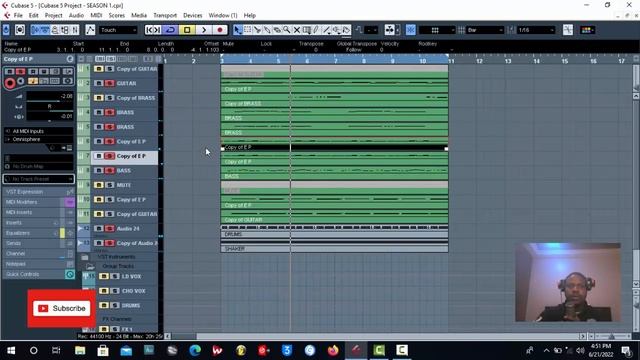
Task: Open the No Drum Map dropdown
Action: (x=39, y=167)
